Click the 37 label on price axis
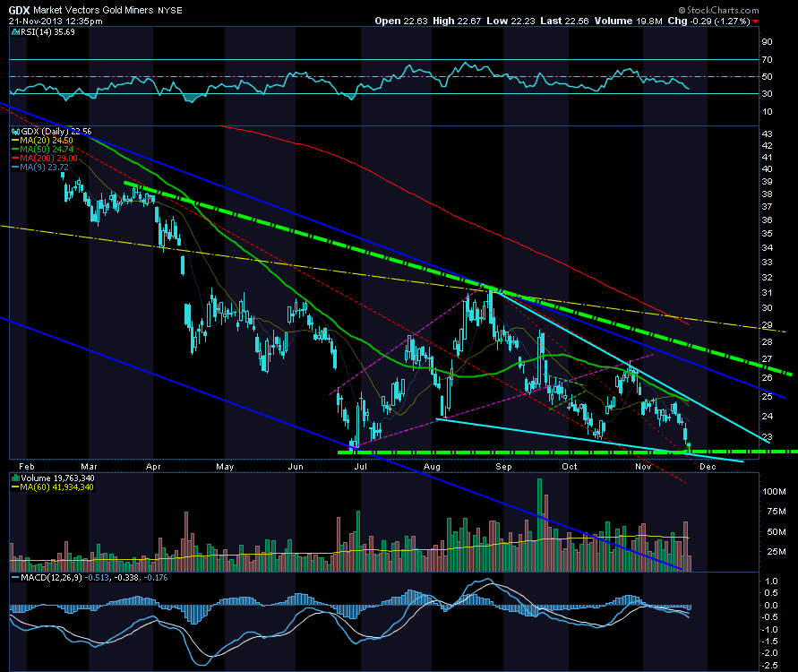 coord(767,207)
